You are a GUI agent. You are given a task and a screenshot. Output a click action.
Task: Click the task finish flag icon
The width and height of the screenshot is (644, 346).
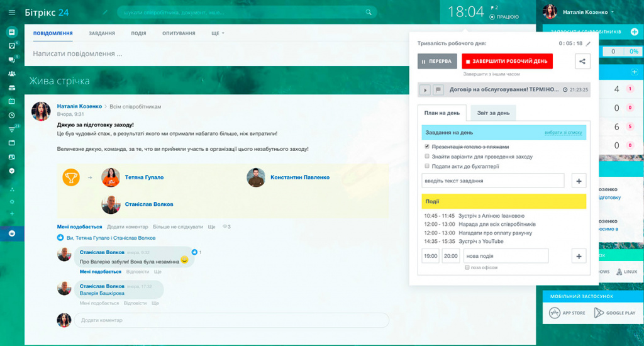(x=438, y=89)
